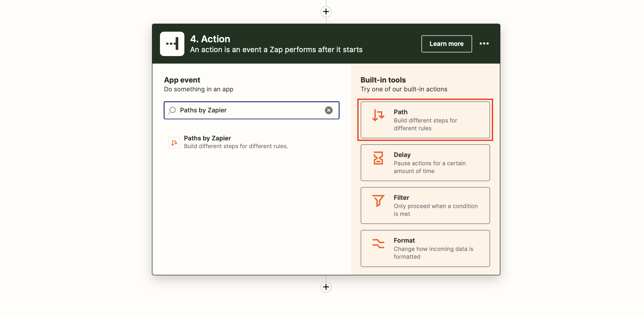Image resolution: width=644 pixels, height=314 pixels.
Task: Open the three-dot options menu
Action: click(x=484, y=44)
